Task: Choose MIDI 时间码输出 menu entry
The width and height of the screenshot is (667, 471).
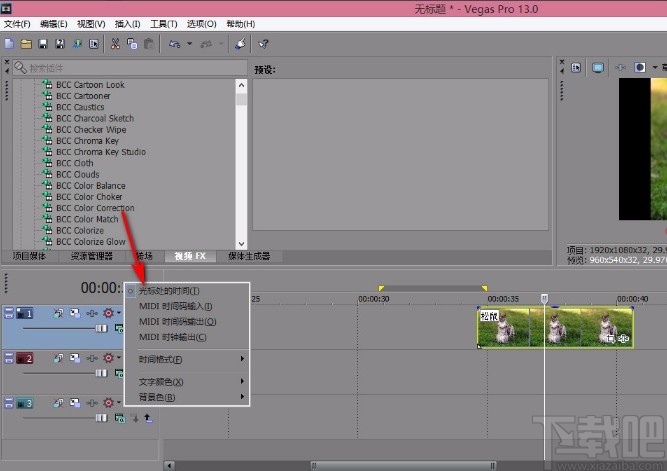Action: pyautogui.click(x=186, y=321)
